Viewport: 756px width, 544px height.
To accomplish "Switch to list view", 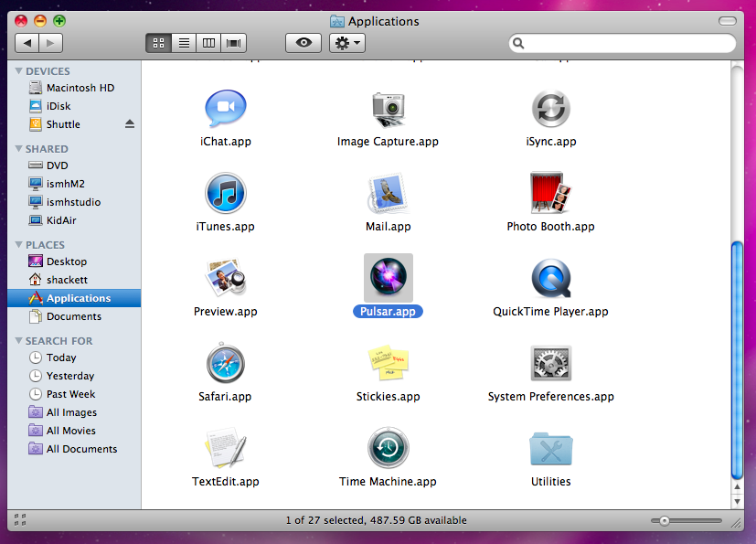I will (x=184, y=43).
